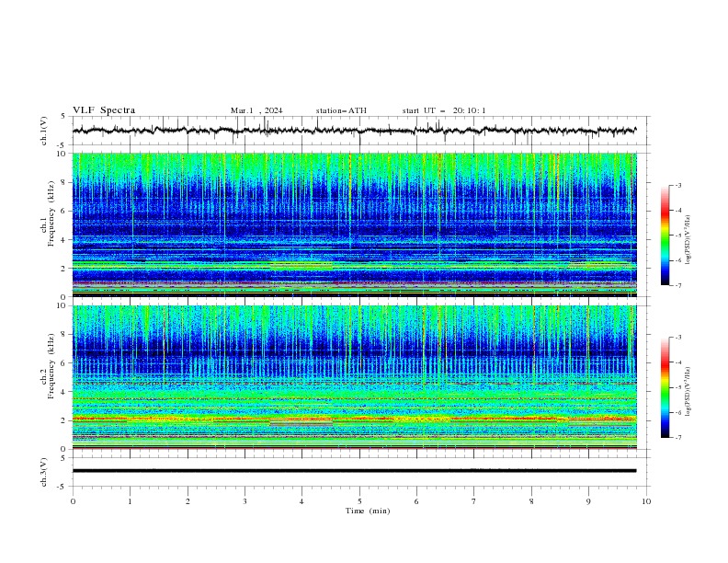Click the ch.2 spectrogram color scale bar
Viewport: 728px width, 563px height.
(665, 387)
